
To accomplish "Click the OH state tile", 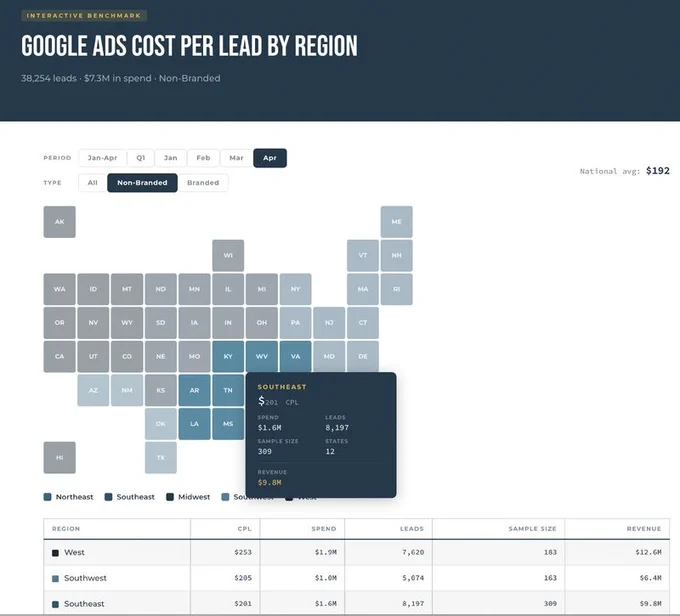I will pos(262,323).
